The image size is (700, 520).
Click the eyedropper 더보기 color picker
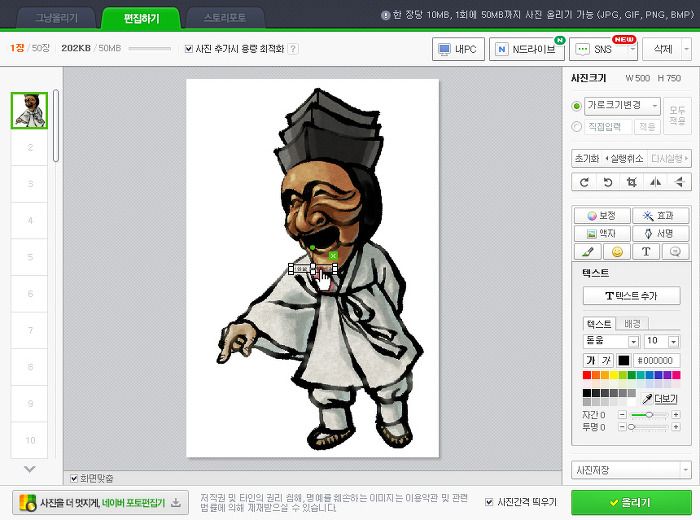coord(660,399)
